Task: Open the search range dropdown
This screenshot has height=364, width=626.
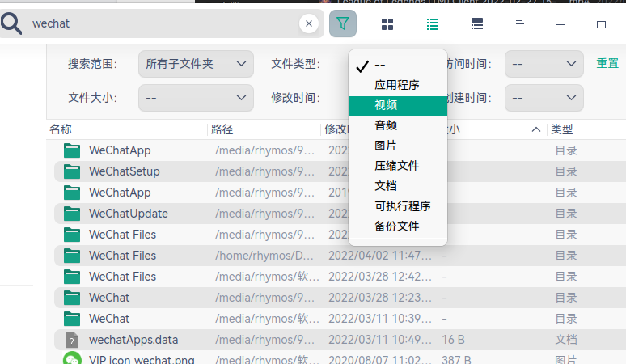Action: (x=196, y=64)
